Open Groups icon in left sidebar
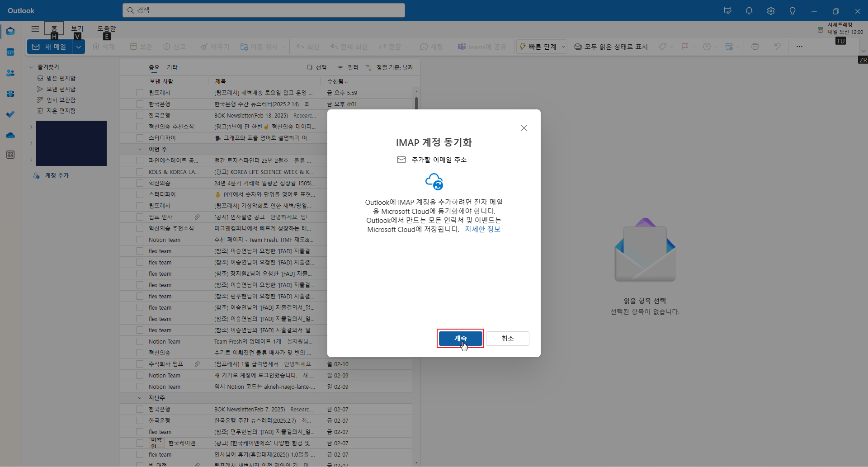This screenshot has width=868, height=467. point(10,94)
